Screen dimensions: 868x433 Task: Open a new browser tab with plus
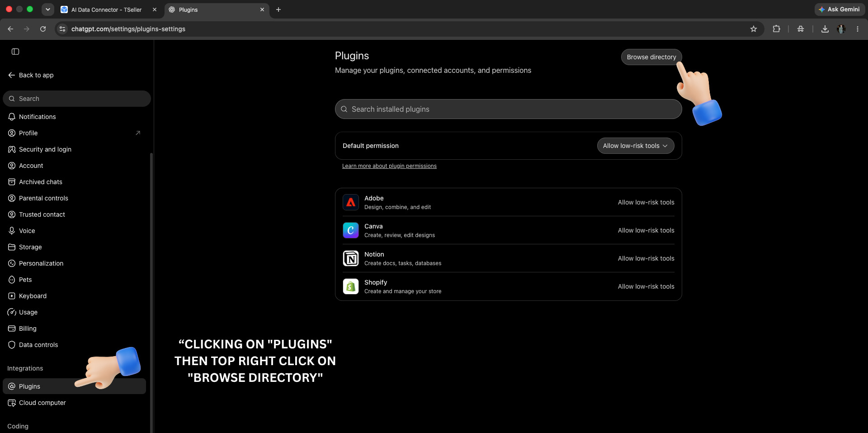click(x=278, y=10)
